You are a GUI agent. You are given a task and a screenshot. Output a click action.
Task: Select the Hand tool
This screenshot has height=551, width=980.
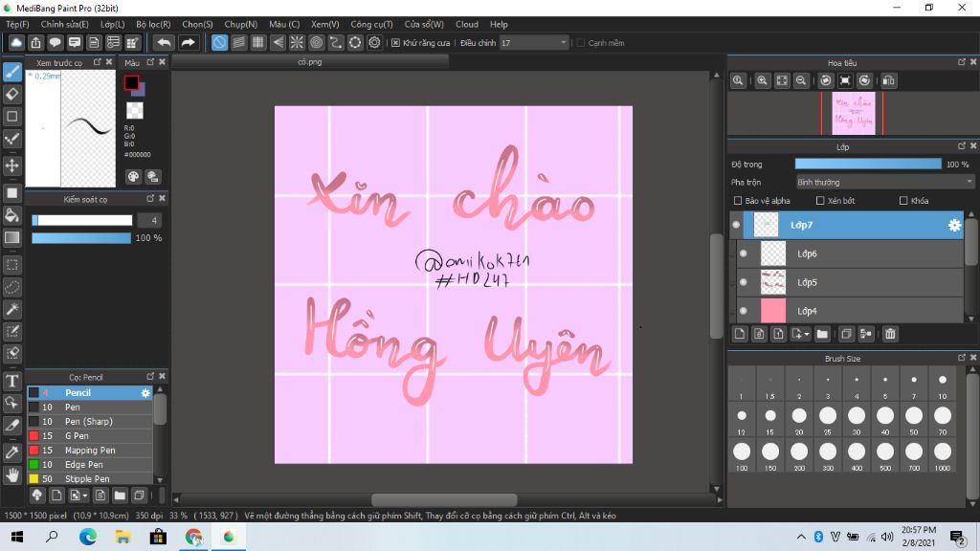[11, 475]
